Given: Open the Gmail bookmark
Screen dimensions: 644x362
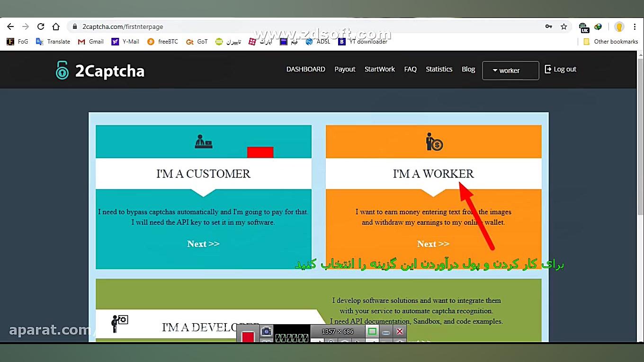Looking at the screenshot, I should (x=90, y=42).
